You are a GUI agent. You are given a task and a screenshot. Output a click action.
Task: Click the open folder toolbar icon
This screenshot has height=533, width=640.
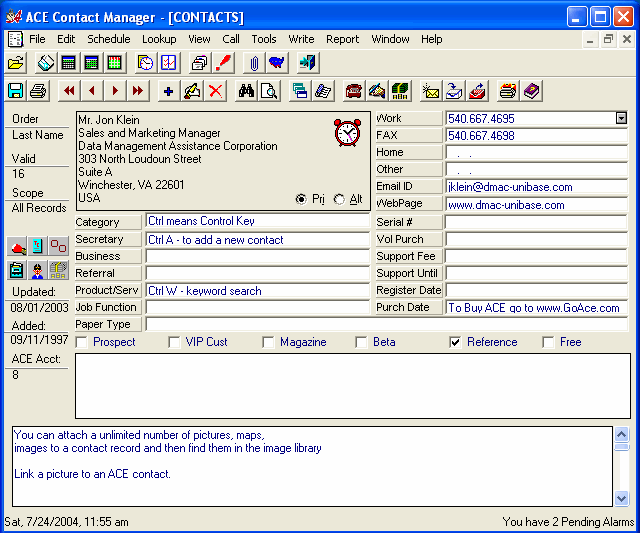click(16, 63)
